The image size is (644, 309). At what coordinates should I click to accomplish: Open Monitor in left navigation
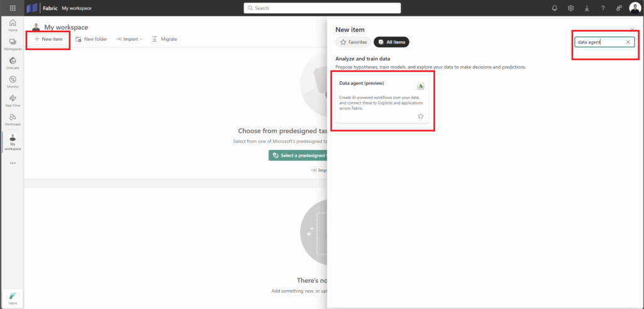pyautogui.click(x=13, y=82)
